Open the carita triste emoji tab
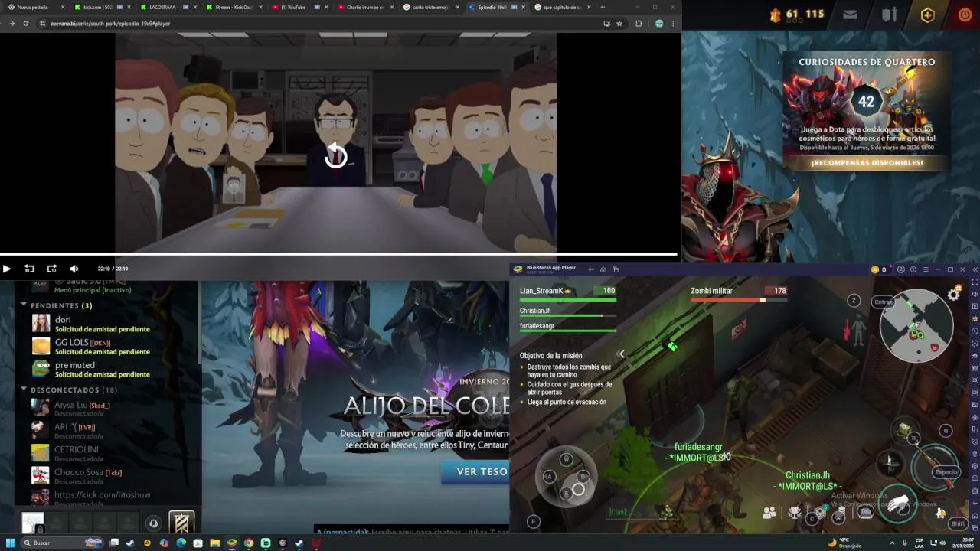 coord(430,7)
